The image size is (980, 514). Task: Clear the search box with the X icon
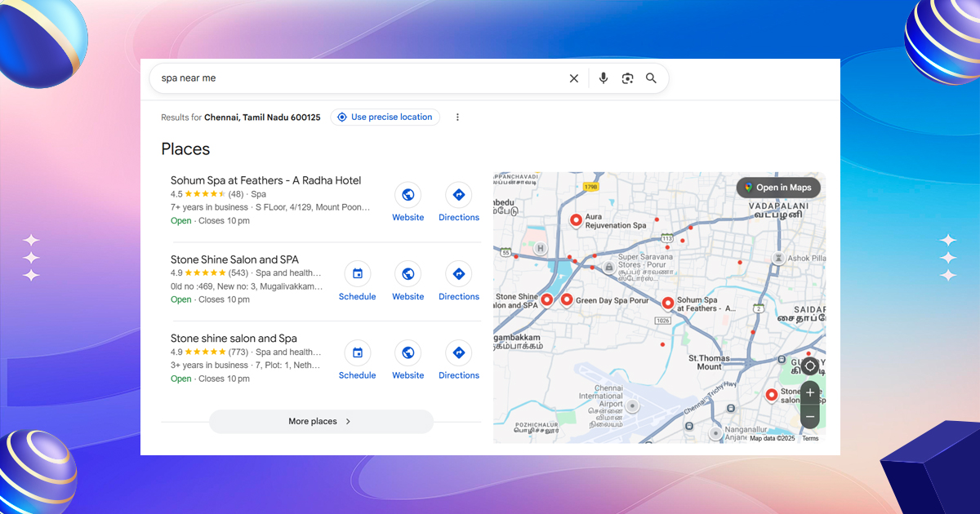[574, 78]
